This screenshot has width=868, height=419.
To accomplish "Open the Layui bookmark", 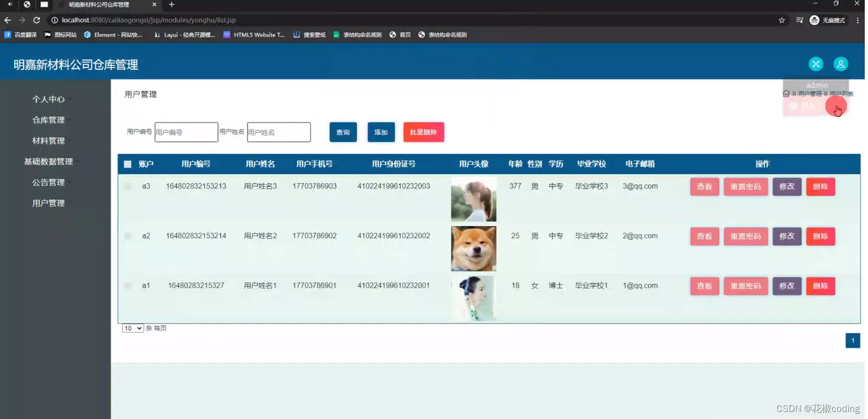I will pos(185,35).
